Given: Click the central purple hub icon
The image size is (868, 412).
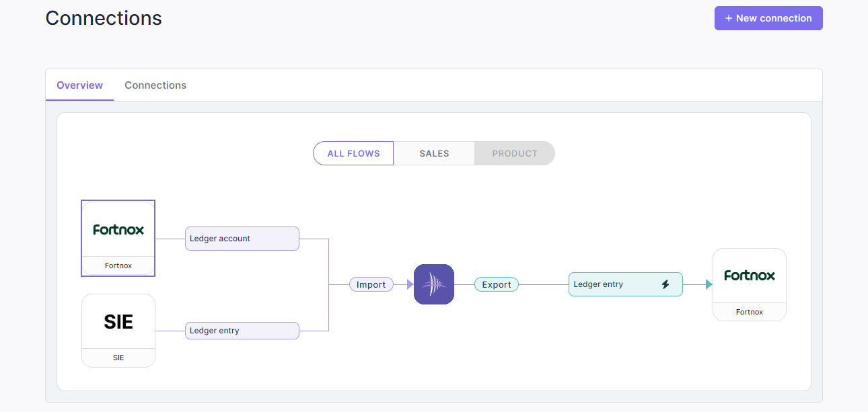Looking at the screenshot, I should (434, 284).
